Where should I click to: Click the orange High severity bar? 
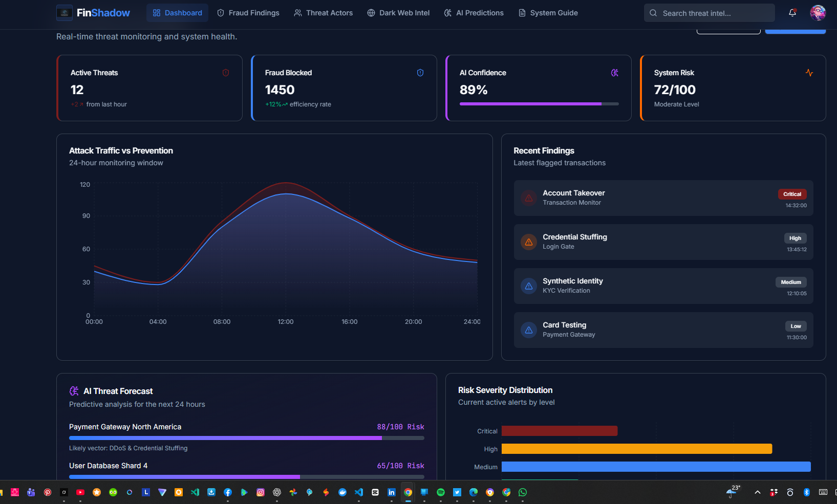[637, 449]
